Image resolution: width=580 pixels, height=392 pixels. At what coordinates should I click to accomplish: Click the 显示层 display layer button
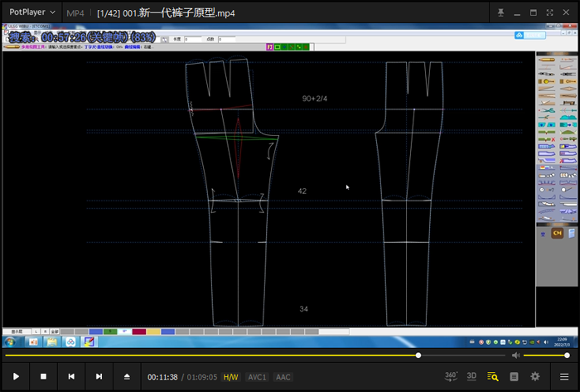click(17, 332)
